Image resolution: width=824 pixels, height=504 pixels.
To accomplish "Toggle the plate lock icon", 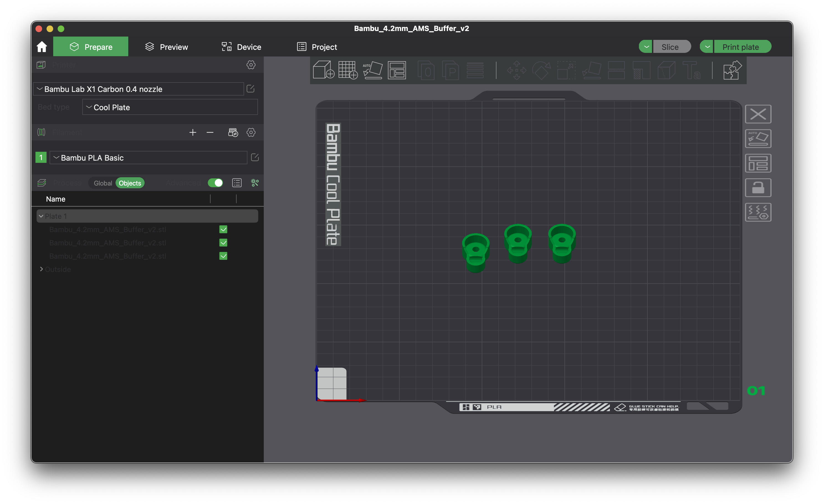I will point(758,187).
